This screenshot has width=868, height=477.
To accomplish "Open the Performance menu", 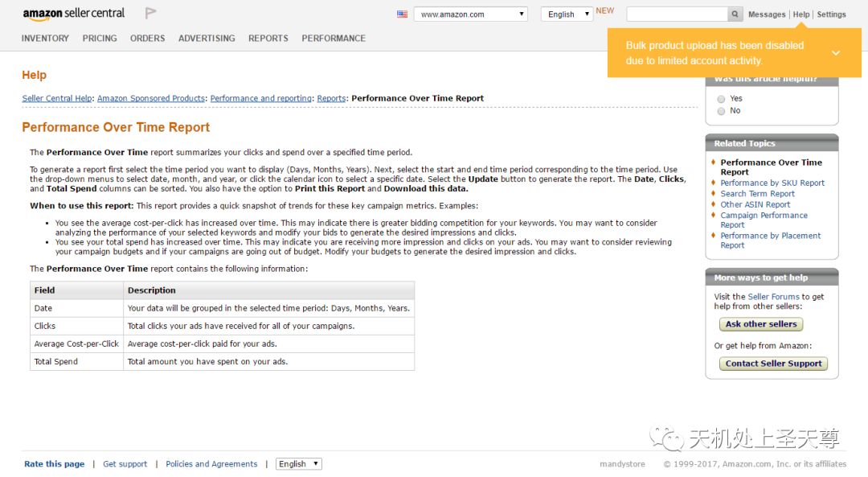I will (334, 39).
